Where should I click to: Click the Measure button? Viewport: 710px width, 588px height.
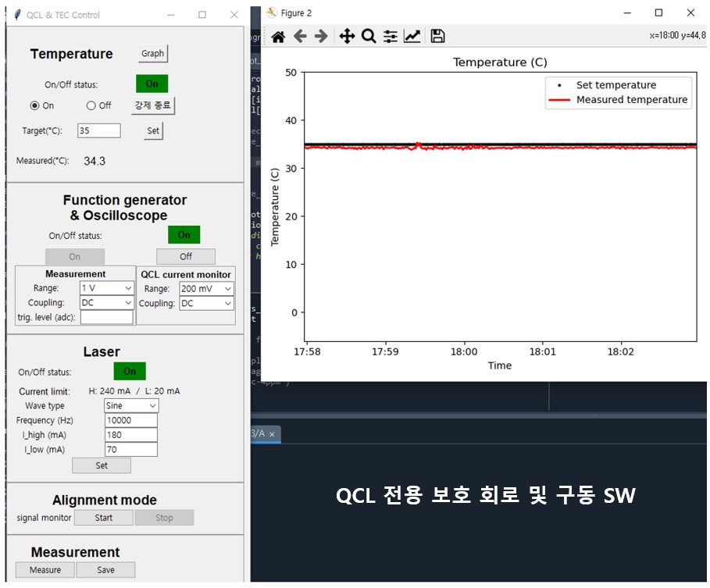[x=45, y=570]
